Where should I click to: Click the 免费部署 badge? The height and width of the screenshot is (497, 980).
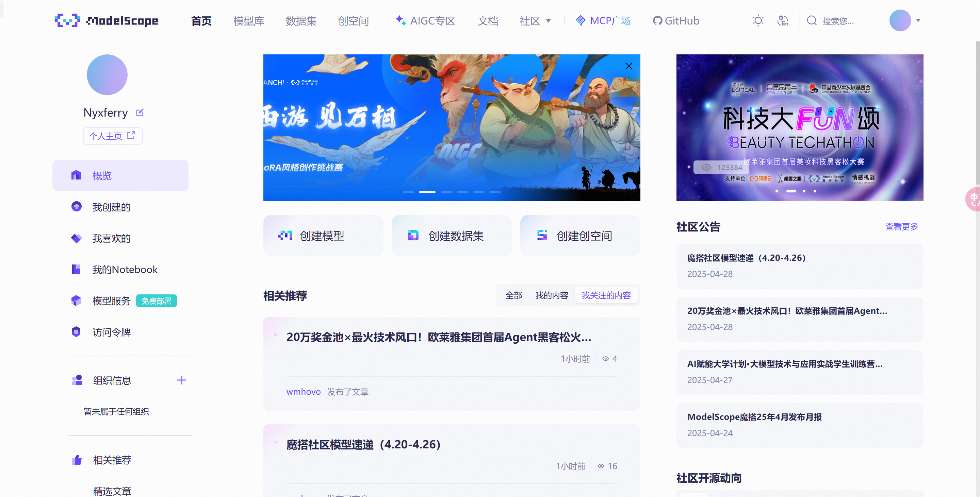click(157, 301)
